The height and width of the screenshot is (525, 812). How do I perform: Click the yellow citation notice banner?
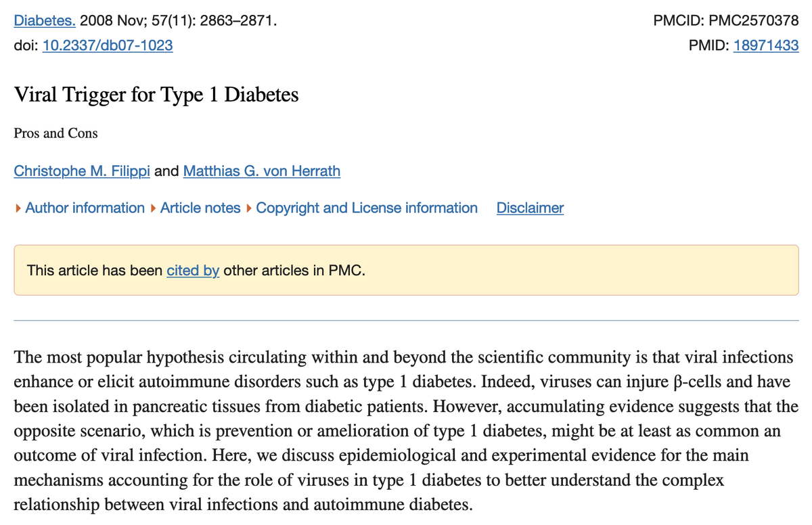541,271
